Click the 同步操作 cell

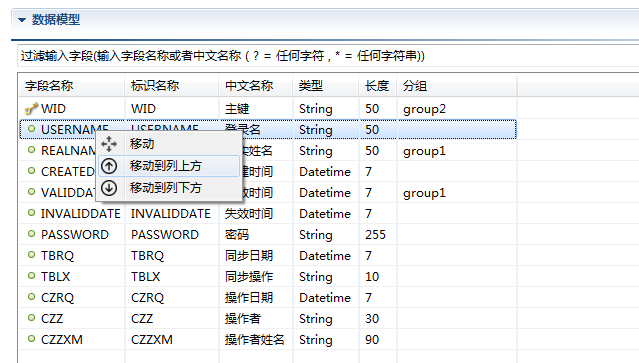point(256,277)
